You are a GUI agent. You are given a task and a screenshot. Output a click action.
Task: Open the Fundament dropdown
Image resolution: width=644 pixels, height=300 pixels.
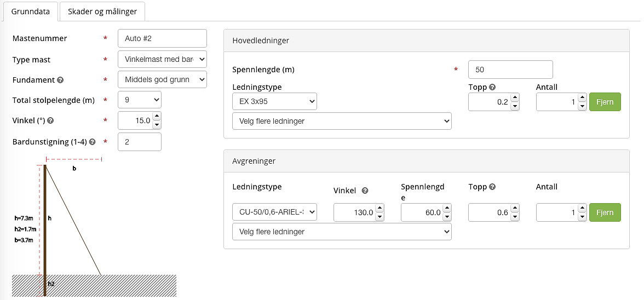click(162, 80)
